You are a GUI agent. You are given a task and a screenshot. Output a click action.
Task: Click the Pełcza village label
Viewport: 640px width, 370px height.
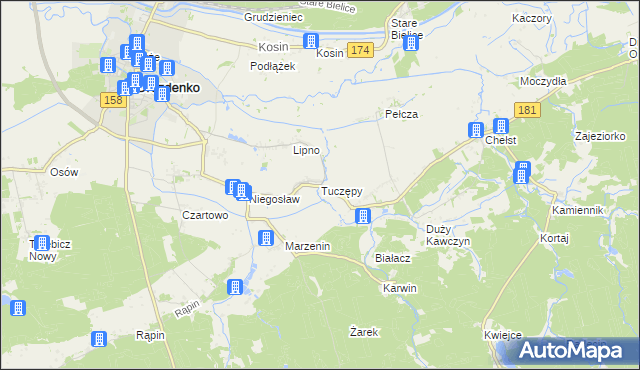(x=402, y=114)
